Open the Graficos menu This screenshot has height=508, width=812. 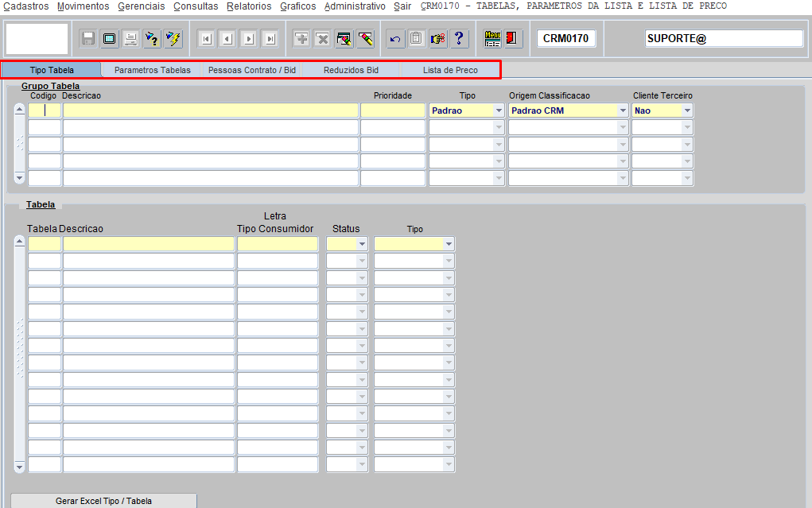[298, 6]
